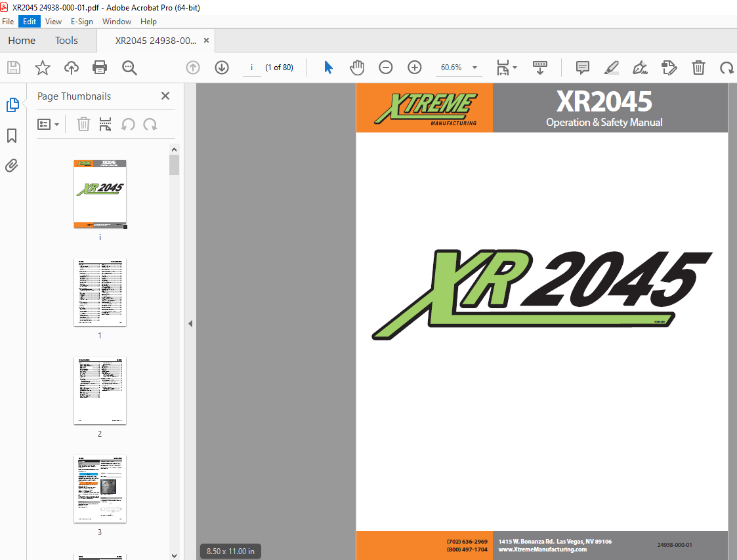Screen dimensions: 737x560
Task: Open thumbnails panel options menu
Action: (48, 125)
